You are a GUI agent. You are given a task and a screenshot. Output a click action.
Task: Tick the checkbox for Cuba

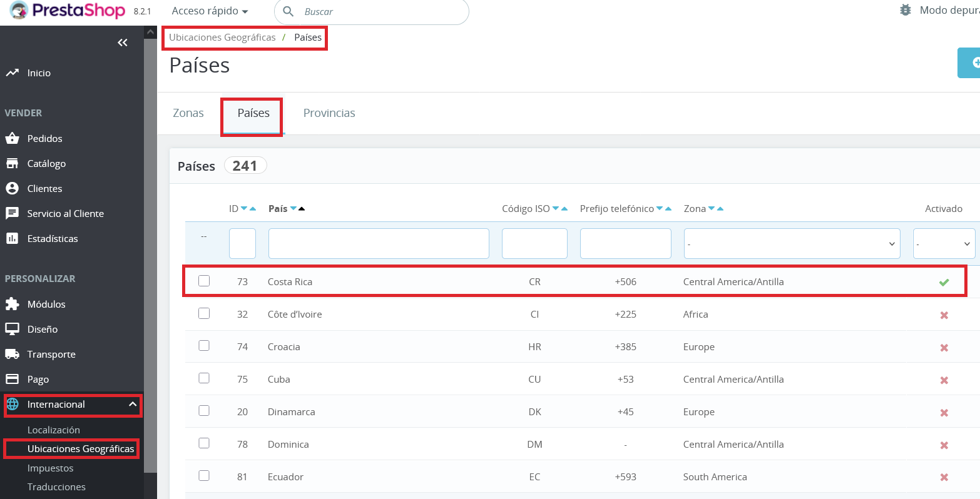pos(204,378)
